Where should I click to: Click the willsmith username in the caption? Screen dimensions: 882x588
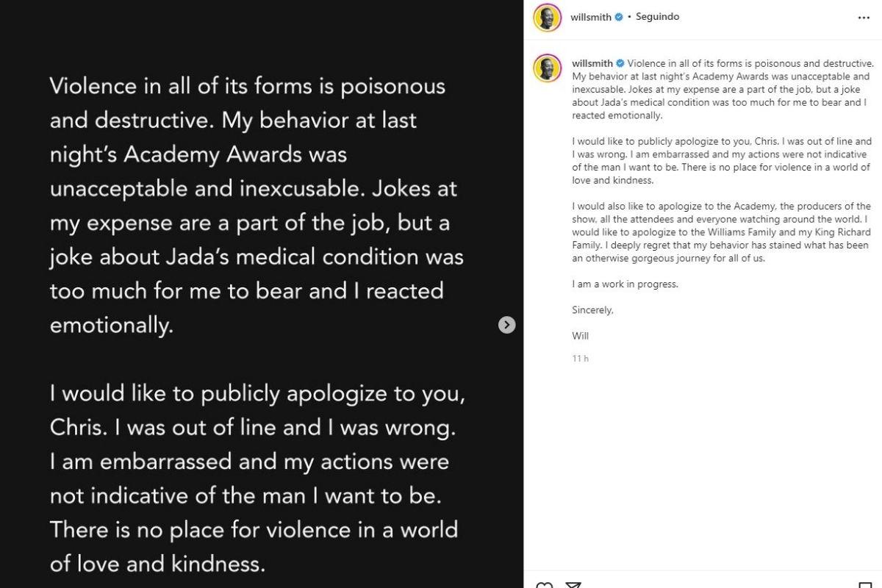click(x=592, y=64)
